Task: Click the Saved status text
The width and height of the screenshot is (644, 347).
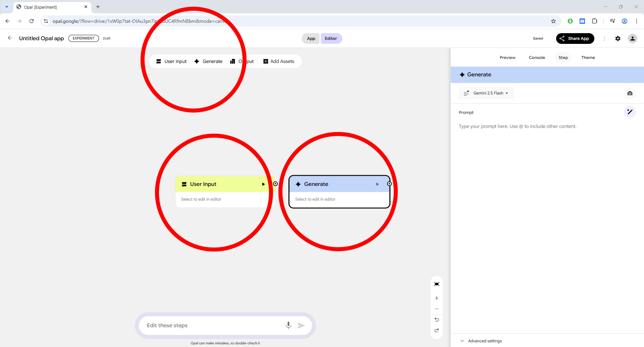Action: 538,39
